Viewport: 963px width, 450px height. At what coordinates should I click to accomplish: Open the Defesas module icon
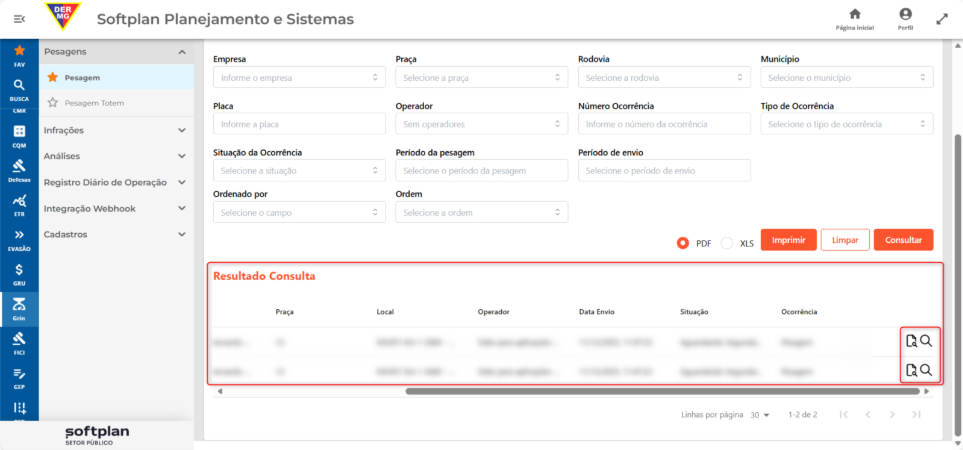(x=19, y=171)
